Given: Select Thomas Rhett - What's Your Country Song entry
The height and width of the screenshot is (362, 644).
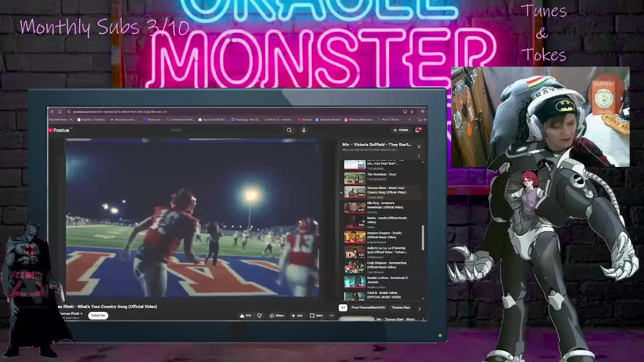Looking at the screenshot, I should pos(380,192).
